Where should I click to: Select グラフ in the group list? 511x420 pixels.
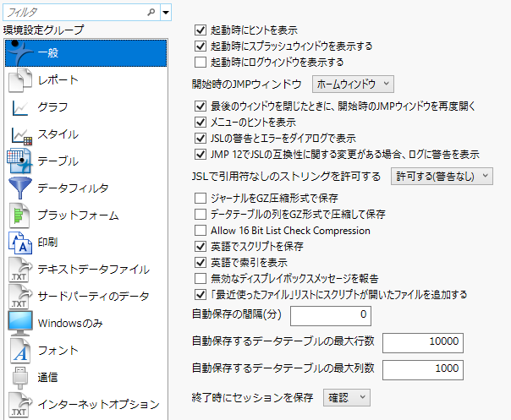(x=86, y=107)
